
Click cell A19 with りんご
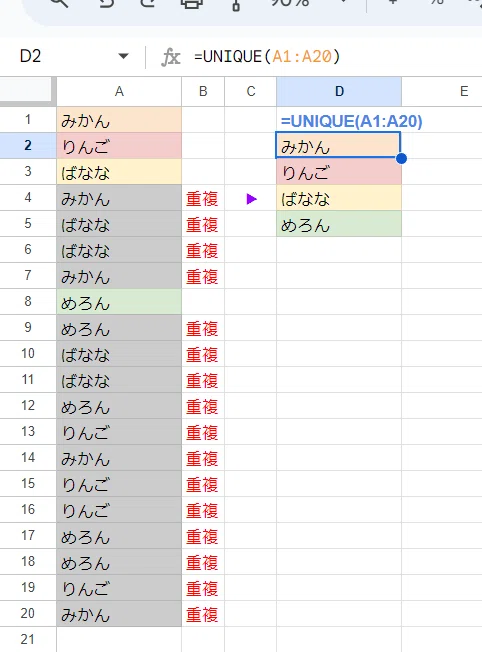(119, 588)
